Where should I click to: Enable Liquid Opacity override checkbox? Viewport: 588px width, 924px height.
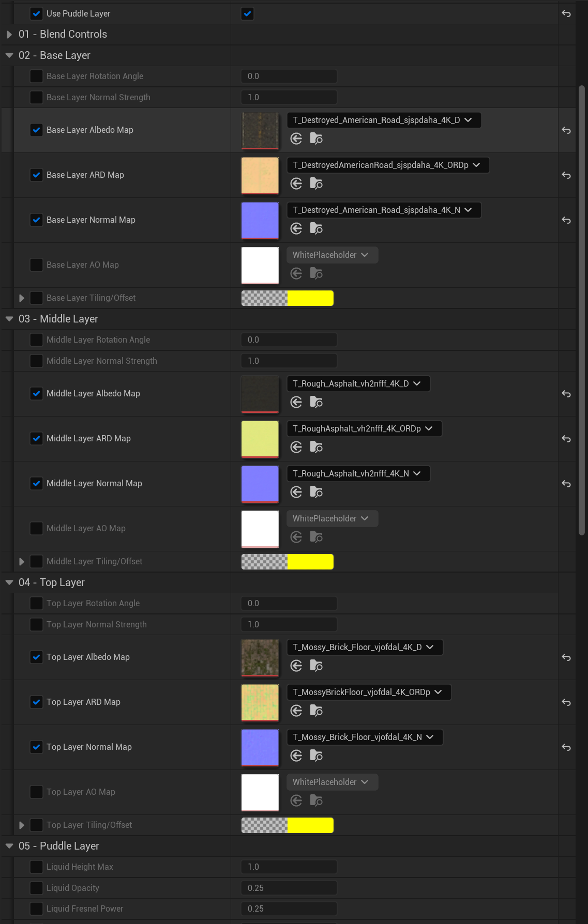point(36,888)
